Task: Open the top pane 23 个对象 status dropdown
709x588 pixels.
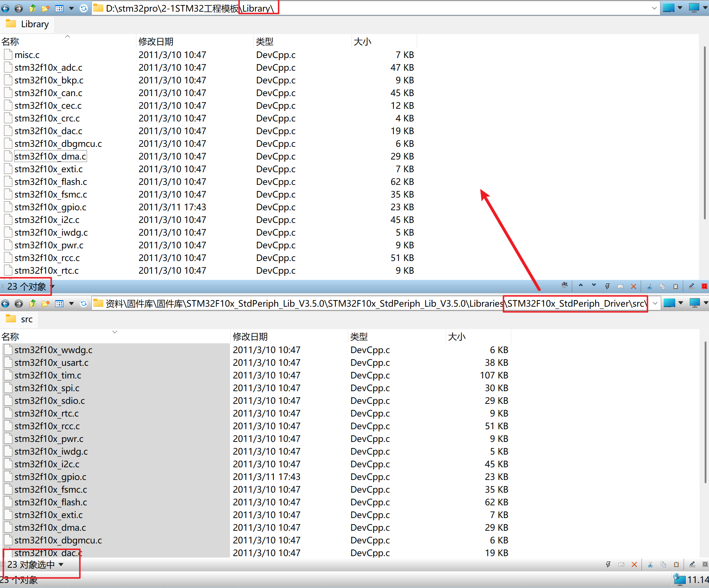Action: coord(52,287)
